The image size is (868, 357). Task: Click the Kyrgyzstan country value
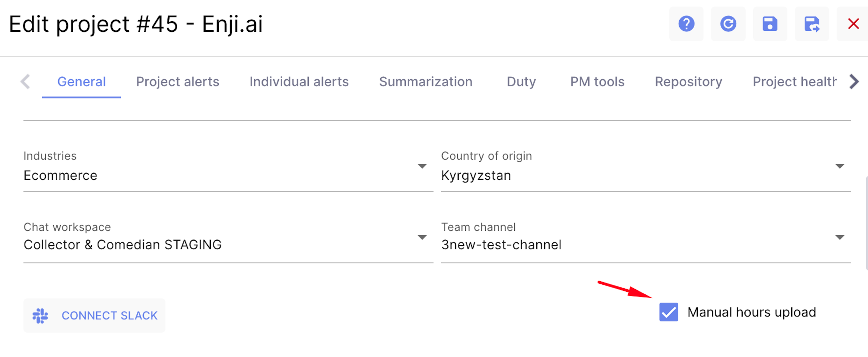click(x=476, y=176)
